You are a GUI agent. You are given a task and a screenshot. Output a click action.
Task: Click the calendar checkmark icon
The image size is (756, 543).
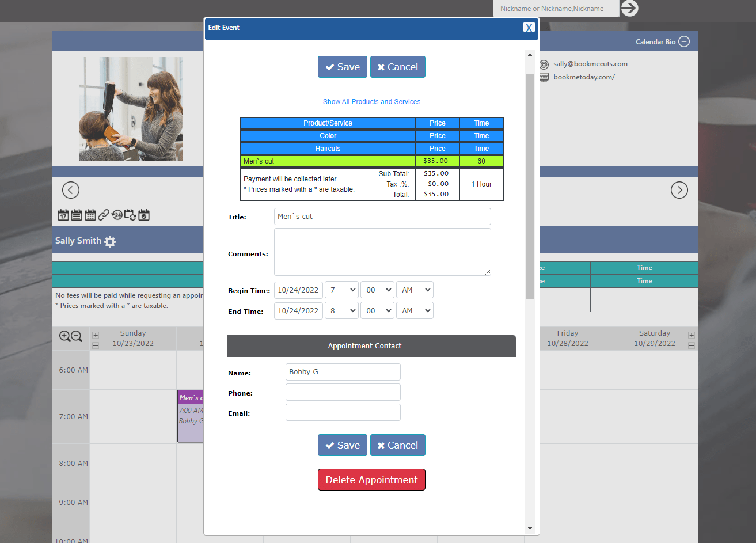[x=144, y=215]
